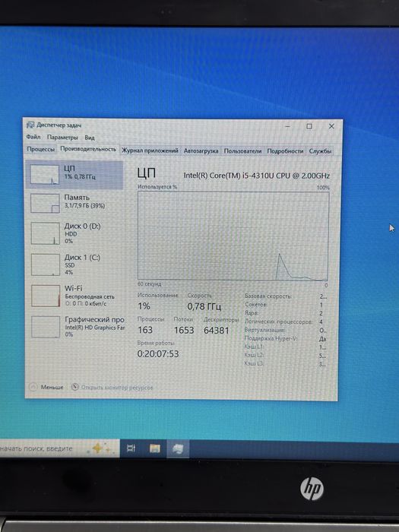The height and width of the screenshot is (532, 399).
Task: Open the Автозагрузка tab
Action: coord(201,151)
